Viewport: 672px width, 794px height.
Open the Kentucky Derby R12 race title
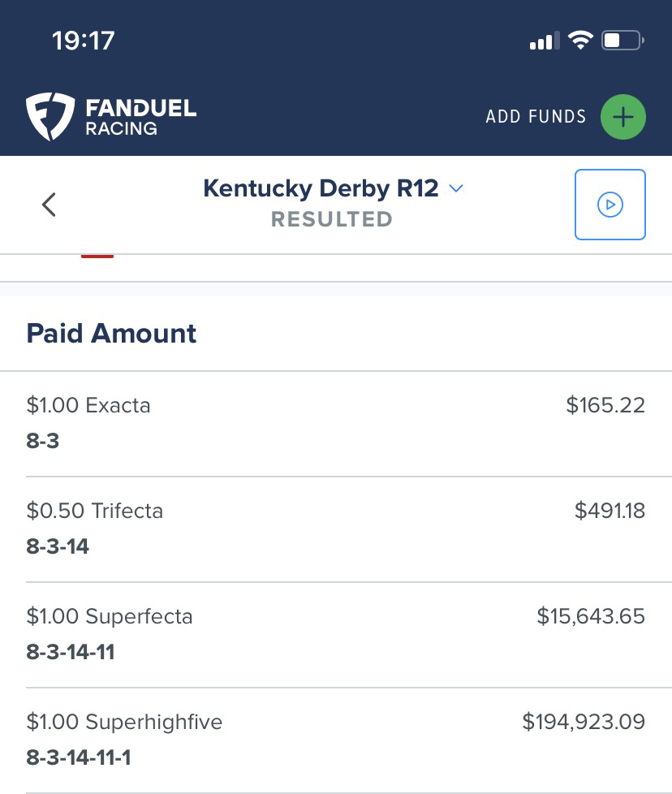tap(321, 188)
